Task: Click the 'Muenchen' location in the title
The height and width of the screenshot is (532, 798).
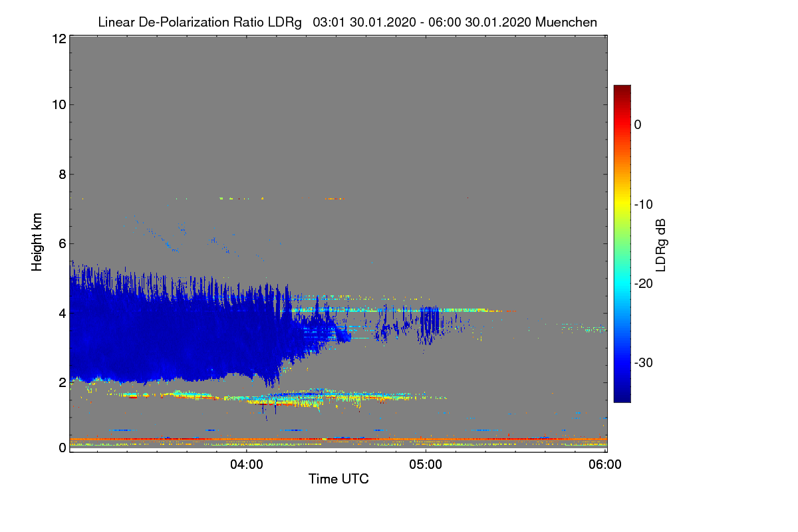Action: pos(566,22)
